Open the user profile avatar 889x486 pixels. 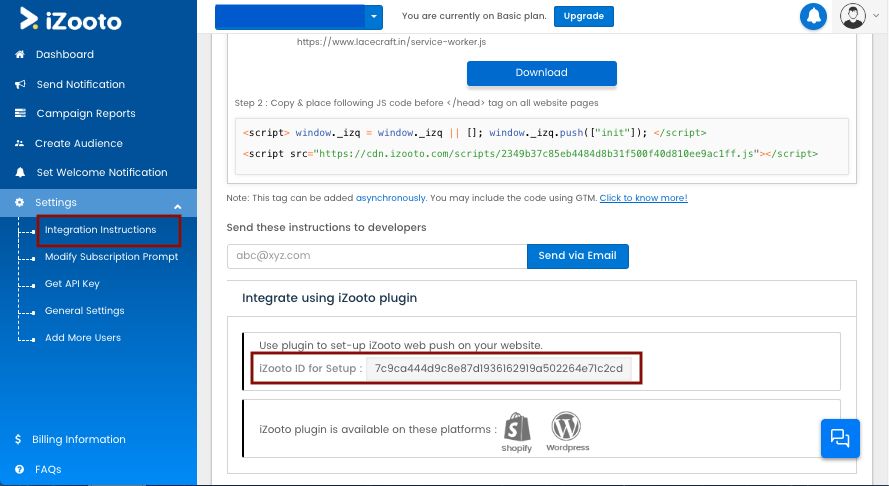coord(853,16)
